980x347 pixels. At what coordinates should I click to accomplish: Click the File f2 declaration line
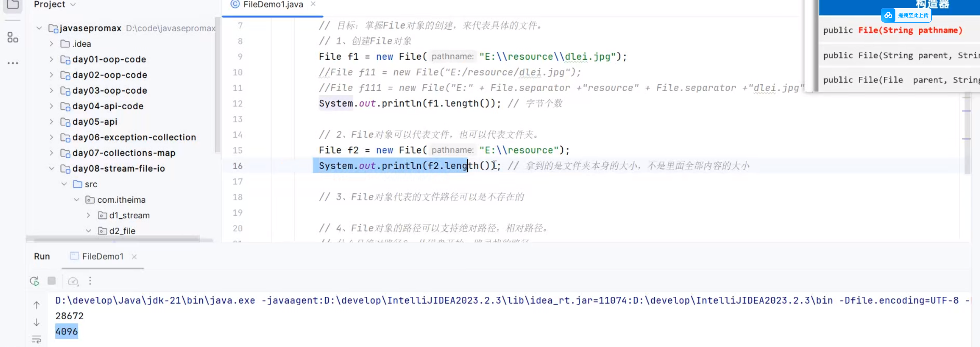pos(444,150)
